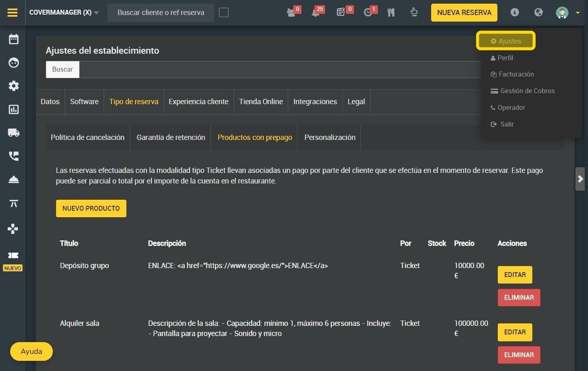Open the delivery truck sidebar icon

coord(14,133)
